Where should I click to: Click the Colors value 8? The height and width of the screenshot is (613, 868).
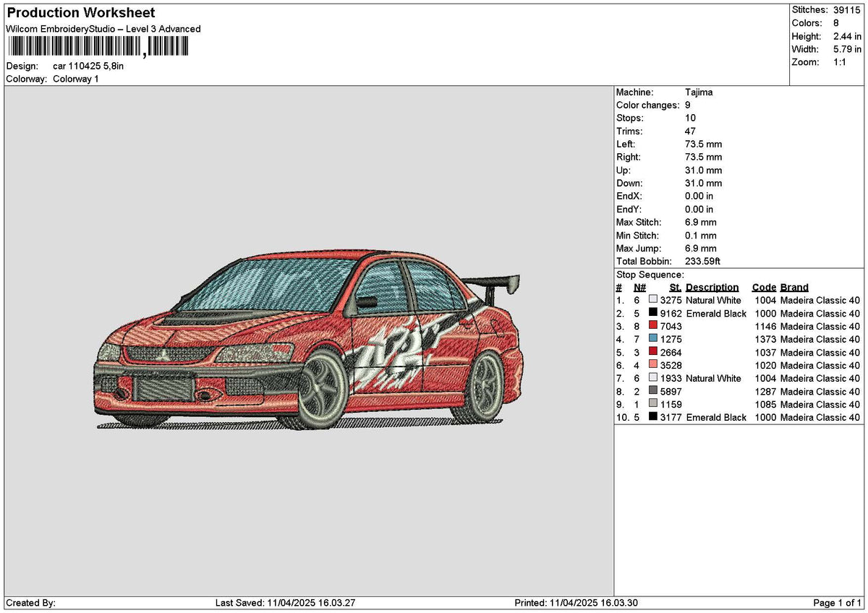pyautogui.click(x=836, y=23)
